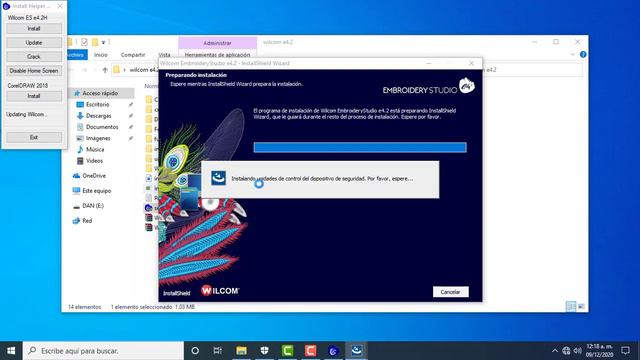Open the Compartir ribbon tab
Screen dimensions: 640x360
tap(133, 55)
